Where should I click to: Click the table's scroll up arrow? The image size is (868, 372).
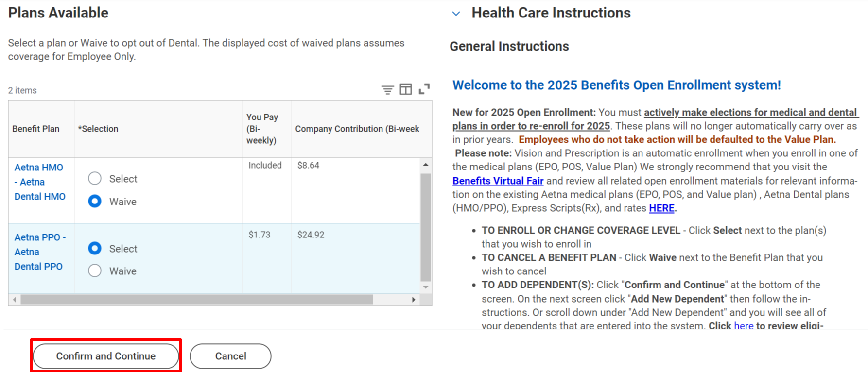tap(426, 165)
